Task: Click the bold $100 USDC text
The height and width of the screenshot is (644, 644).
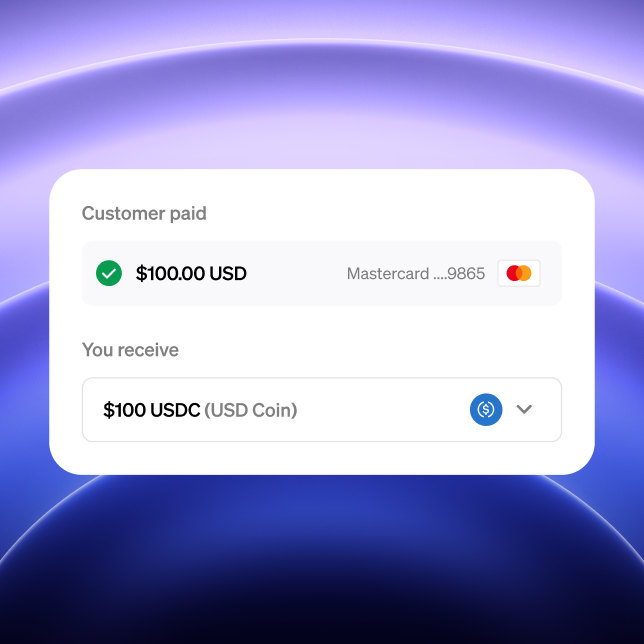Action: click(152, 410)
